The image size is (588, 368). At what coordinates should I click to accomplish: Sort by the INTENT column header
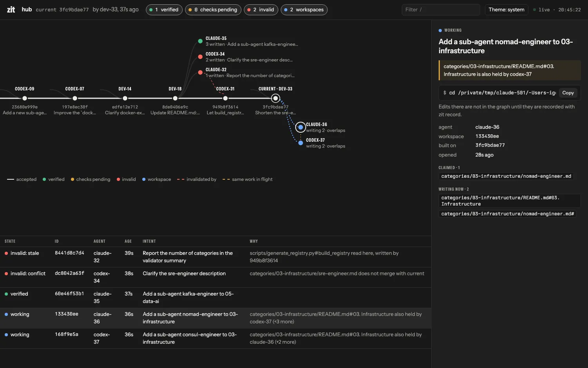[149, 241]
